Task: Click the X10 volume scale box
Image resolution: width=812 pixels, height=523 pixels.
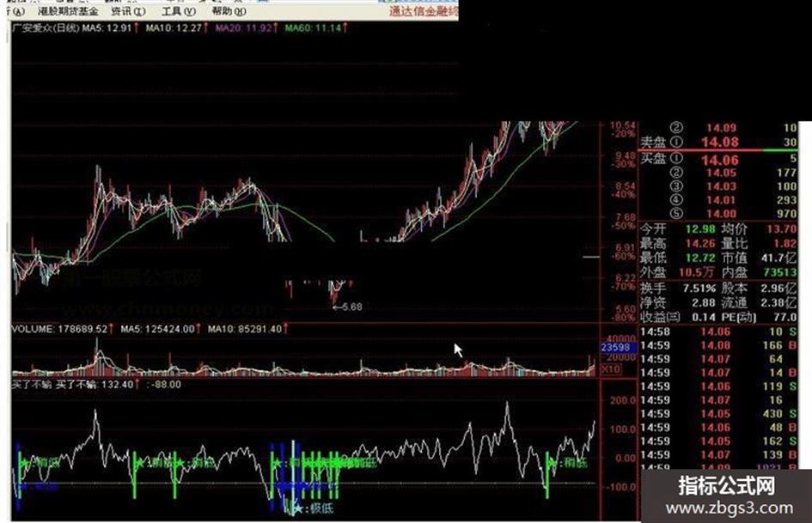Action: click(x=611, y=368)
